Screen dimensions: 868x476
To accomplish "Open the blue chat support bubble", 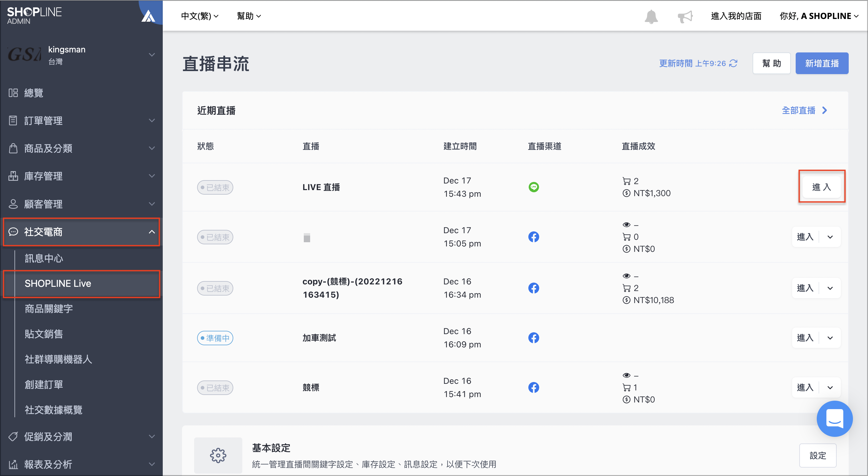I will pyautogui.click(x=834, y=418).
